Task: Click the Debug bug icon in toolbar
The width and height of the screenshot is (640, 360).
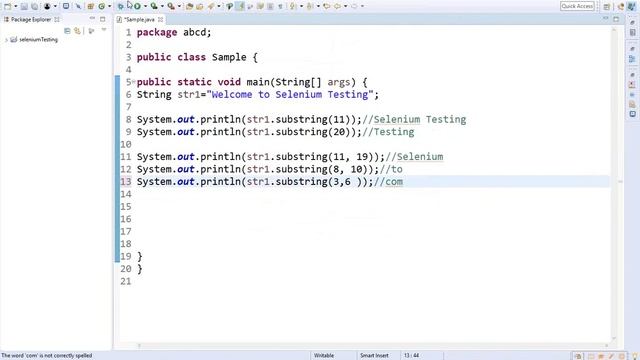Action: tap(120, 6)
